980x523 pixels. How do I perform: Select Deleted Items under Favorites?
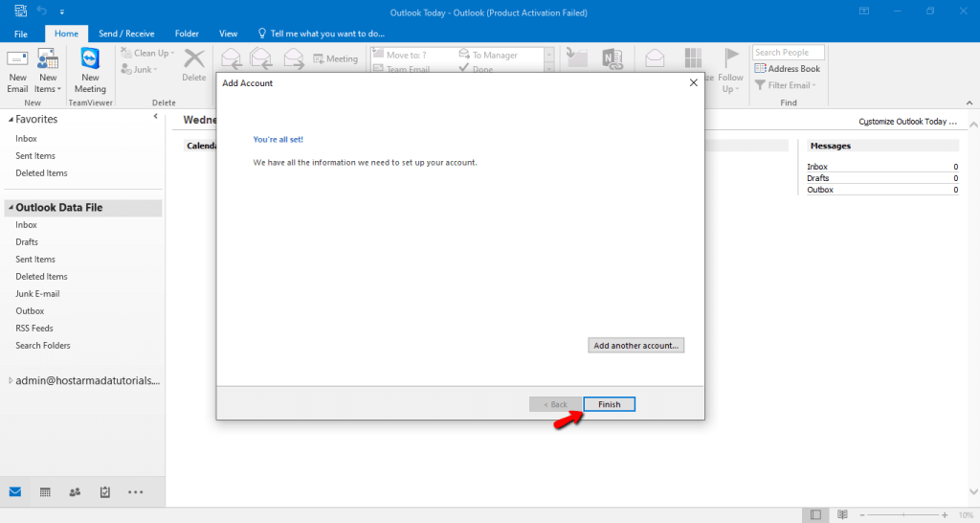click(41, 173)
